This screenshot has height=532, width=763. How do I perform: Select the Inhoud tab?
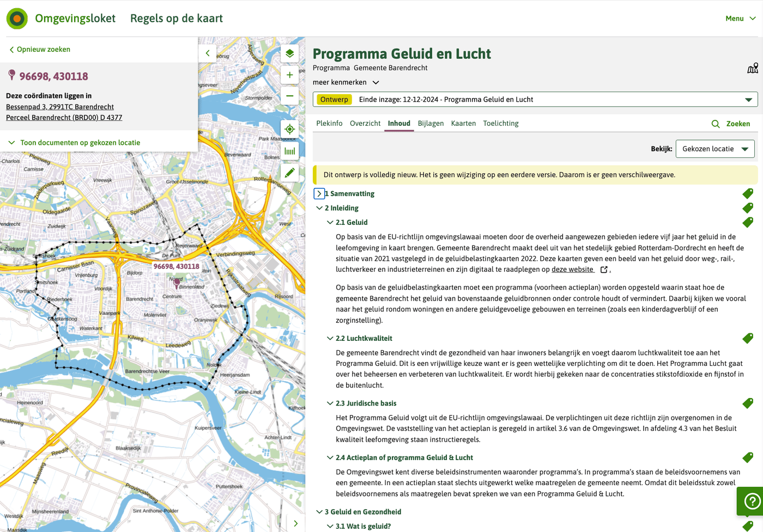click(399, 124)
